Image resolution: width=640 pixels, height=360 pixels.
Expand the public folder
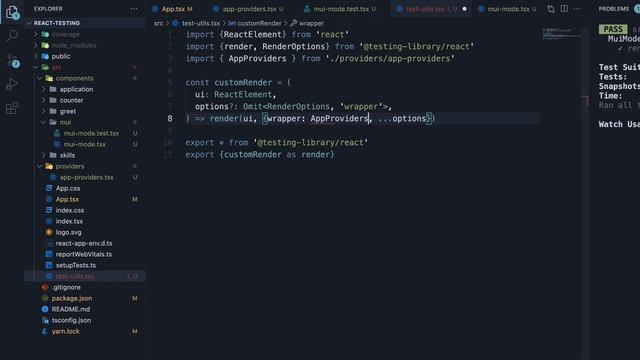point(61,56)
